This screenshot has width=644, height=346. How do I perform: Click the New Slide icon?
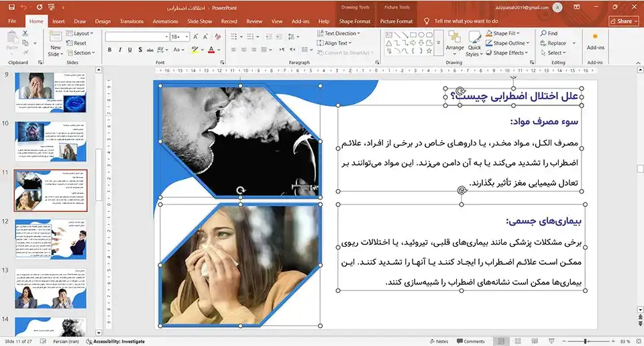[x=56, y=36]
